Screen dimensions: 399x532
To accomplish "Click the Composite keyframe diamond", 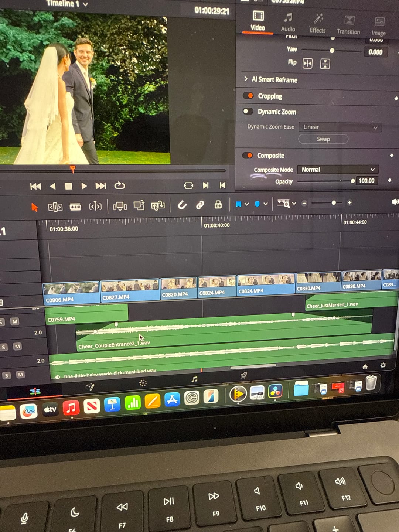I will pos(392,156).
